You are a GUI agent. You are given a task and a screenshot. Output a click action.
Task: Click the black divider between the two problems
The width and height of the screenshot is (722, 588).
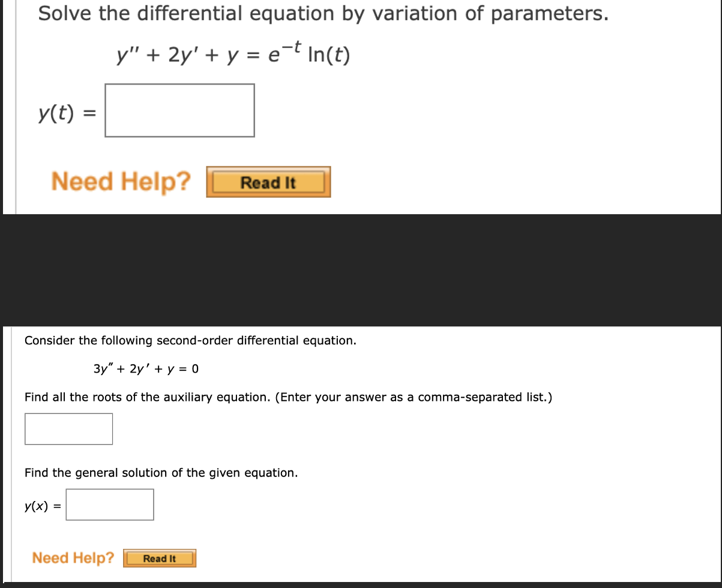click(360, 270)
